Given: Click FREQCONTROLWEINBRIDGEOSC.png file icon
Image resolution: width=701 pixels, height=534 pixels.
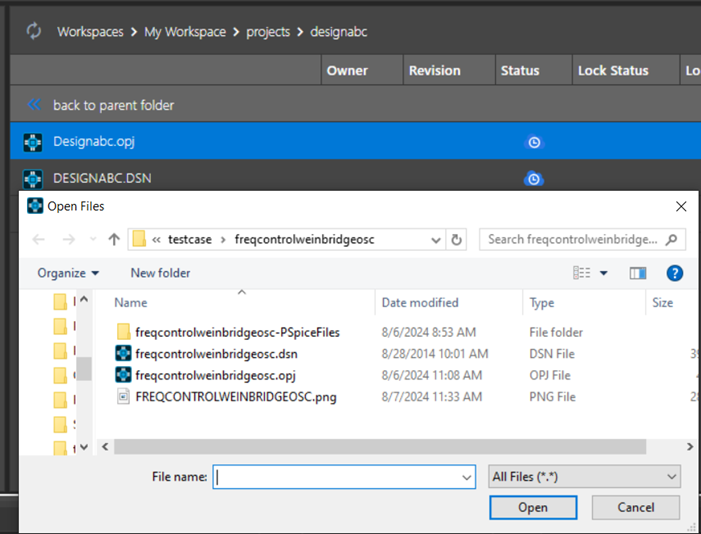Looking at the screenshot, I should coord(123,396).
